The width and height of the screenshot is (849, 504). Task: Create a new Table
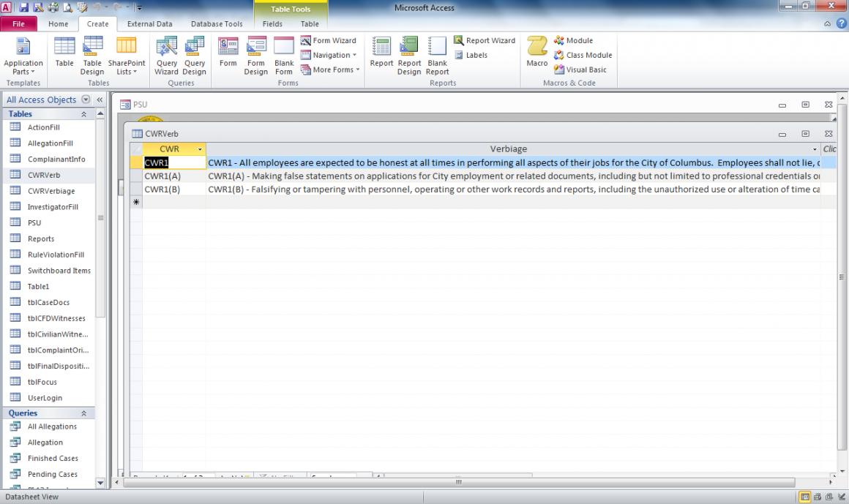pyautogui.click(x=64, y=53)
